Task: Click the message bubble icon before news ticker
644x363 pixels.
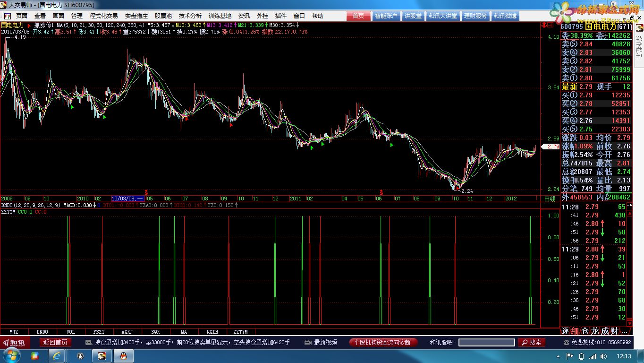Action: (88, 342)
